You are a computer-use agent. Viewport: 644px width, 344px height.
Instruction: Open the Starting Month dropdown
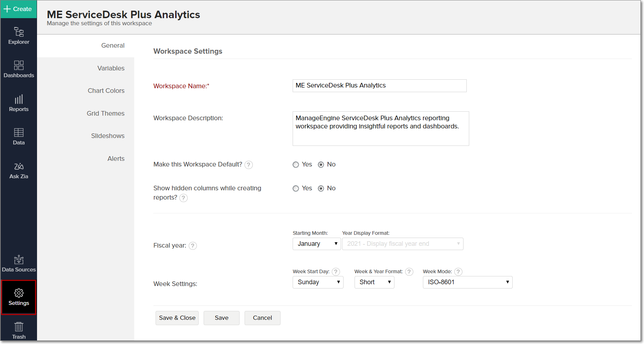click(x=316, y=244)
